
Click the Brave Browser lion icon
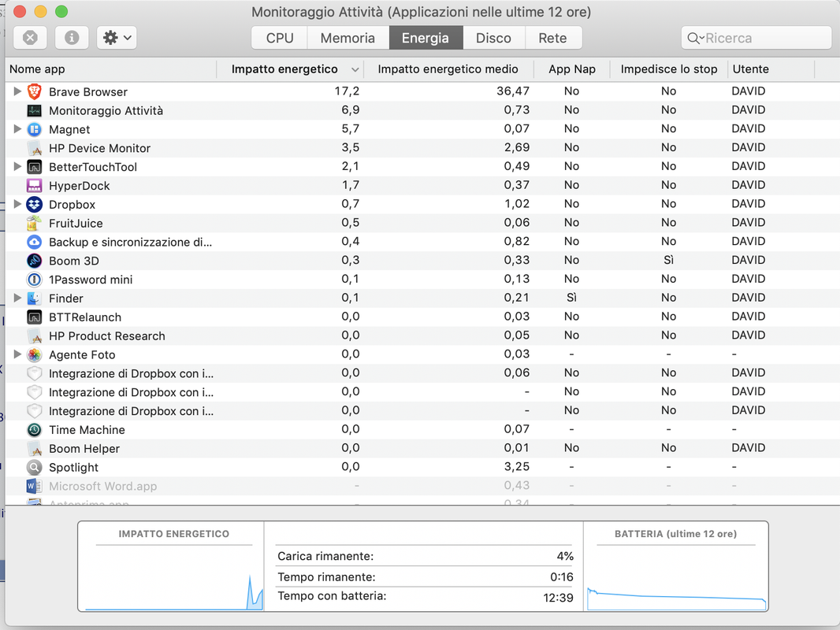click(x=35, y=91)
